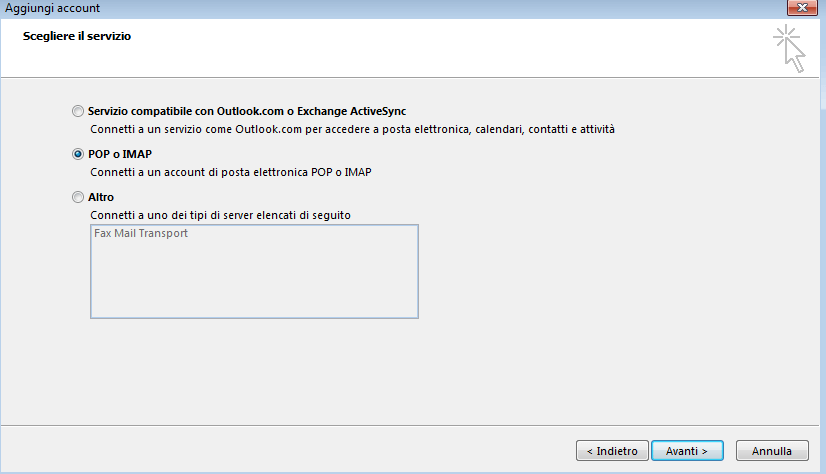The image size is (826, 474).
Task: Cancel the wizard using Annulla
Action: click(x=772, y=451)
